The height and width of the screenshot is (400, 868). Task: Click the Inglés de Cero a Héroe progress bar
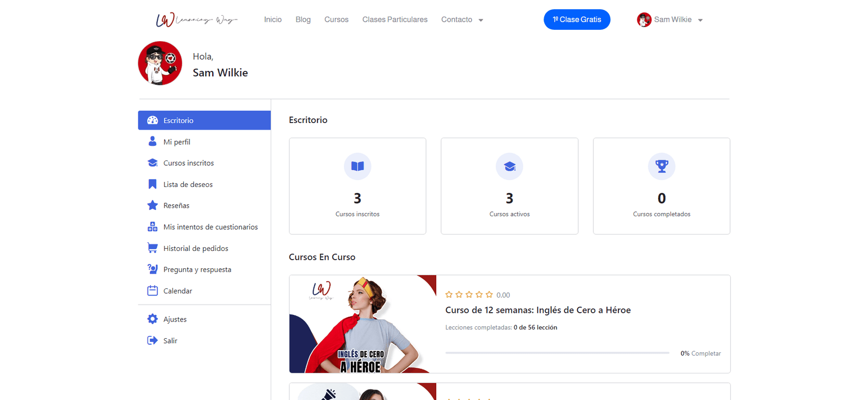(x=557, y=353)
